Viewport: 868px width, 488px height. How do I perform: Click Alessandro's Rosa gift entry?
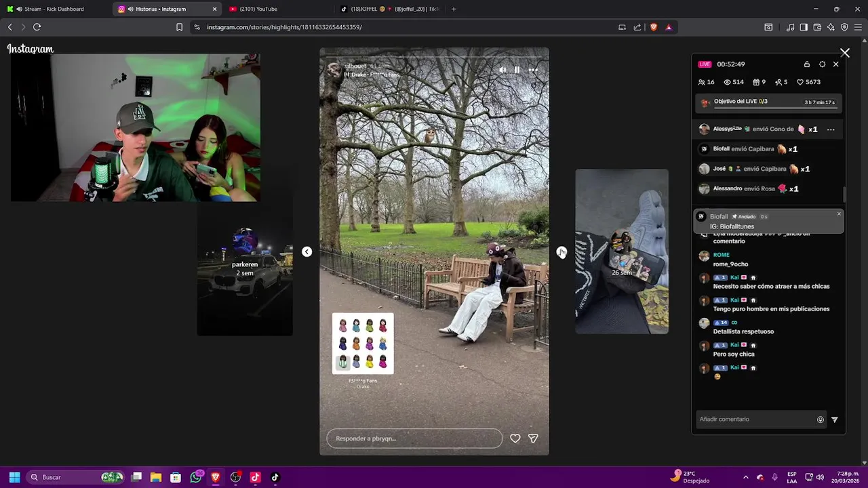749,188
